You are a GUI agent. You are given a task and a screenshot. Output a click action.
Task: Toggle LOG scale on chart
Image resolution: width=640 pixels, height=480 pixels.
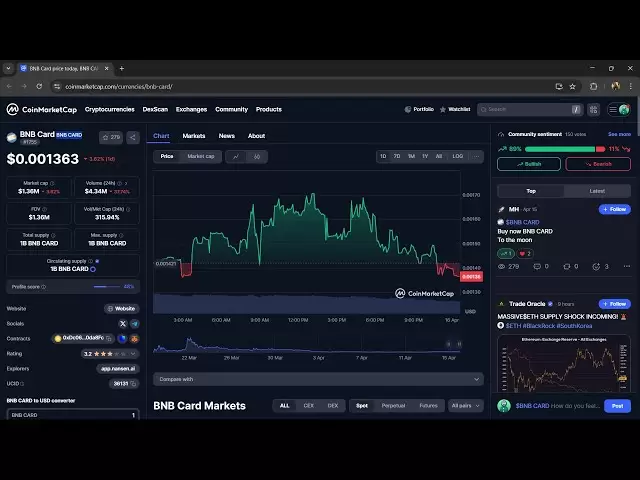tap(458, 156)
